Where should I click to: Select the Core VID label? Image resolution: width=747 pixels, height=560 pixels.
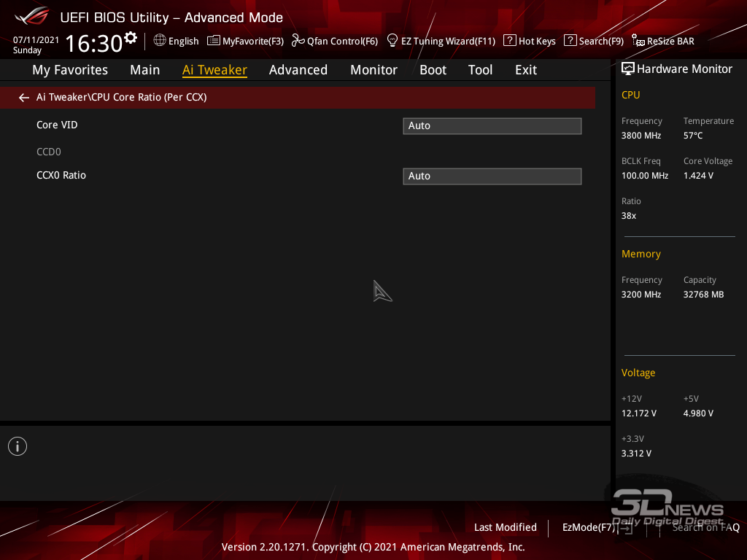coord(57,125)
